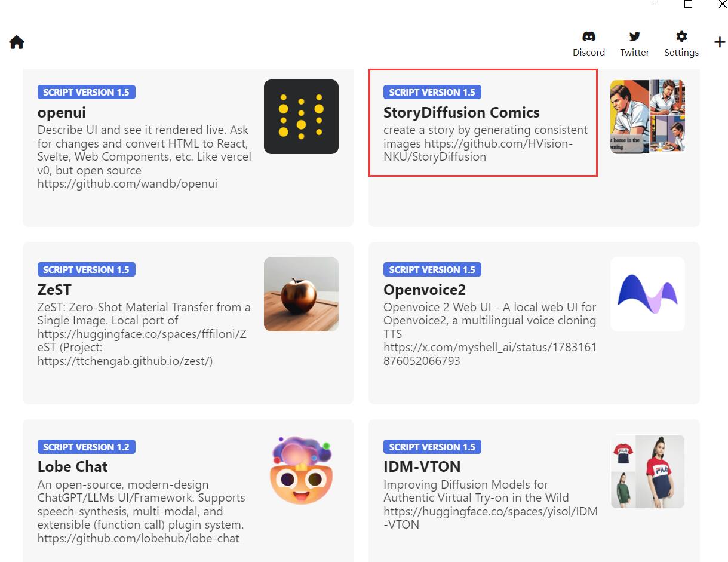Maximize the application window

click(688, 4)
